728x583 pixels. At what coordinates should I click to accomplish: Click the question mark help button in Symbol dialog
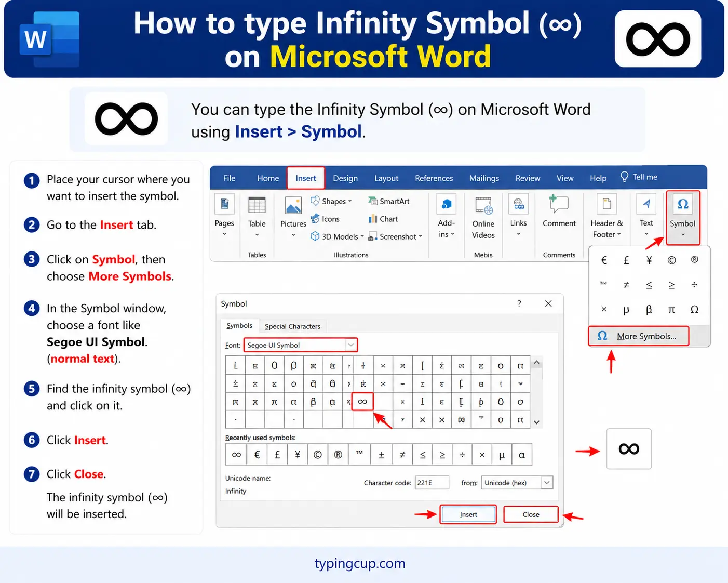[519, 303]
